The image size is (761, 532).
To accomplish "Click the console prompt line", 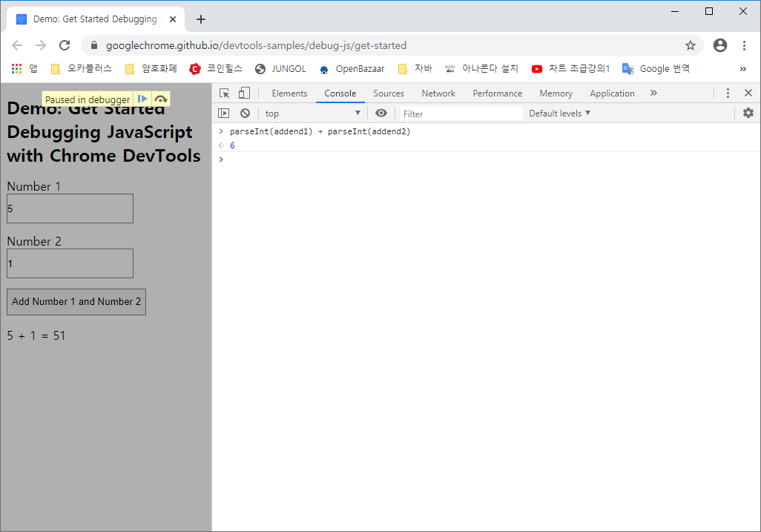I will 486,160.
